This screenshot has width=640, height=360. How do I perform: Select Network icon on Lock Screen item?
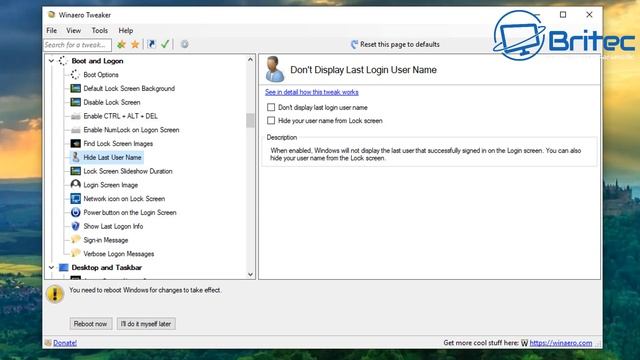[x=124, y=199]
